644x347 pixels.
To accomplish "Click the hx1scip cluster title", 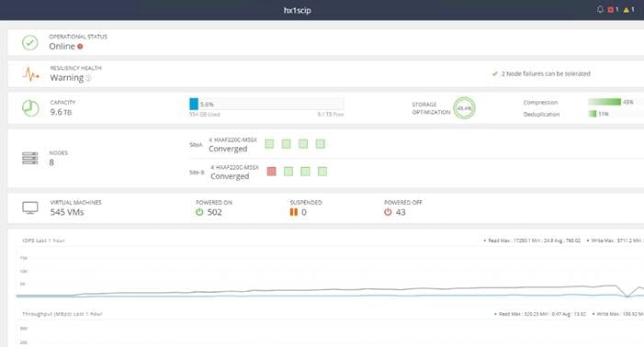I will 297,10.
